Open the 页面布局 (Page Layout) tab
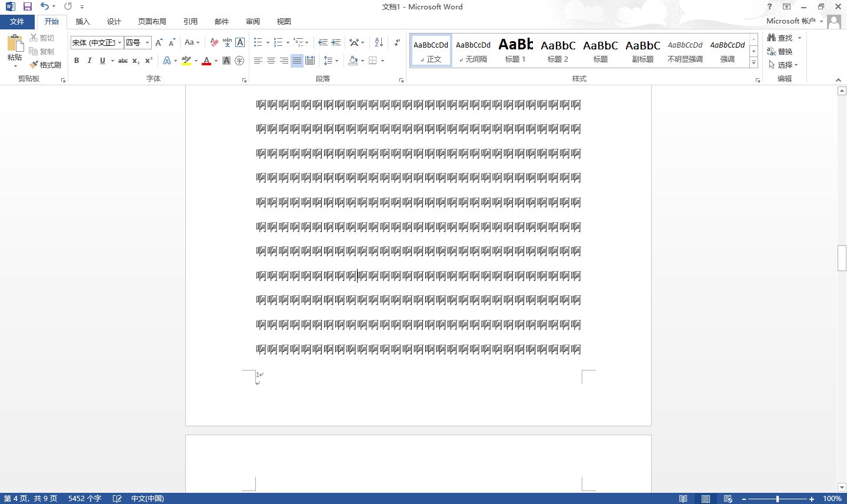847x504 pixels. (x=152, y=22)
